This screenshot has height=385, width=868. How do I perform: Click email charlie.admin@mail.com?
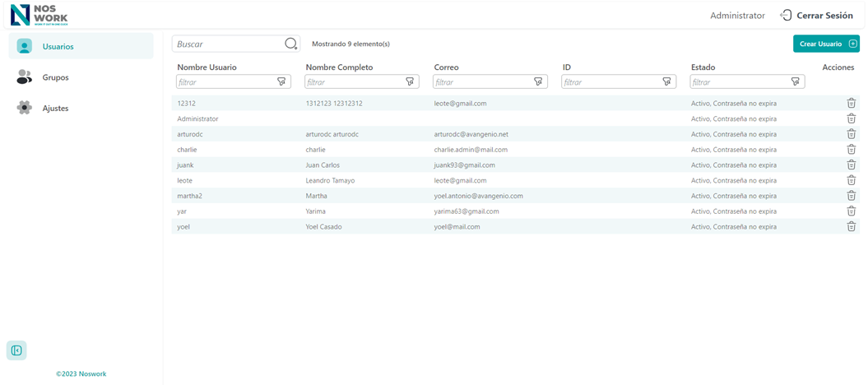click(471, 150)
